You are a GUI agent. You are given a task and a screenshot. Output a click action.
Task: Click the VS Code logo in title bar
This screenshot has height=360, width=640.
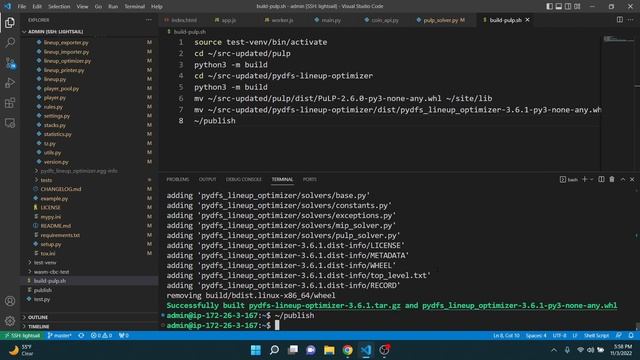[7, 6]
